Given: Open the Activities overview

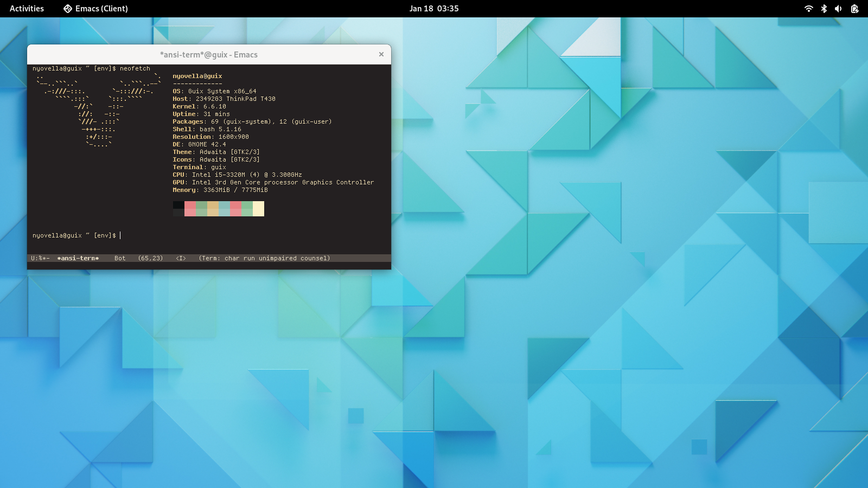Looking at the screenshot, I should [27, 9].
